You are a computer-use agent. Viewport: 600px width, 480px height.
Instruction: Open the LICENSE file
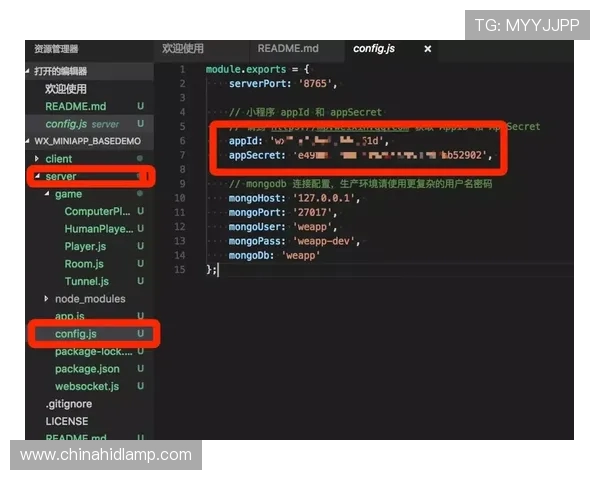pyautogui.click(x=66, y=421)
